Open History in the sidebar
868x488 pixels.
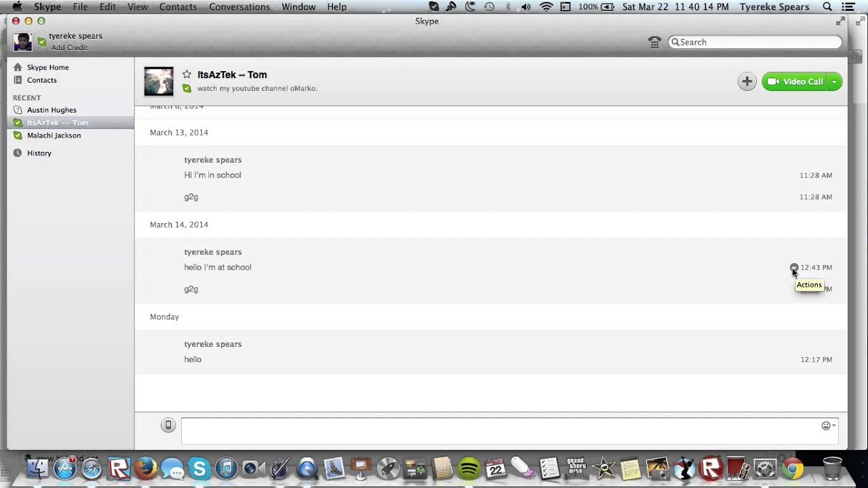click(x=39, y=153)
